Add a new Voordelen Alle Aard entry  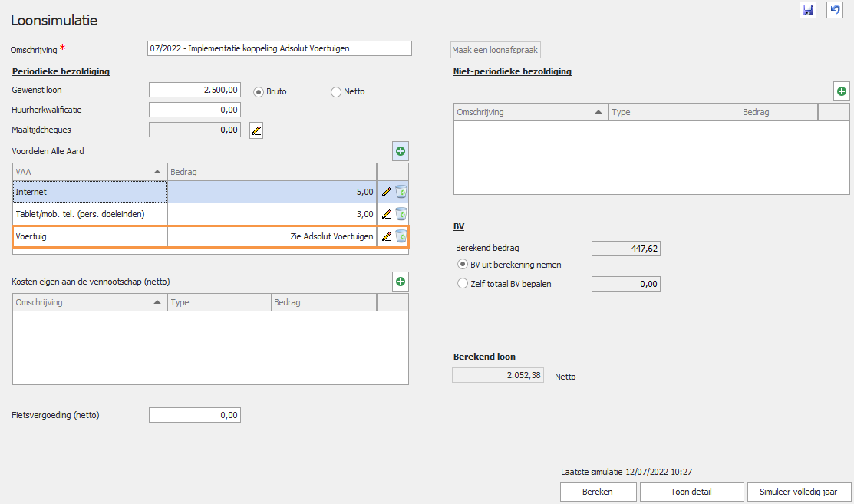click(x=401, y=152)
